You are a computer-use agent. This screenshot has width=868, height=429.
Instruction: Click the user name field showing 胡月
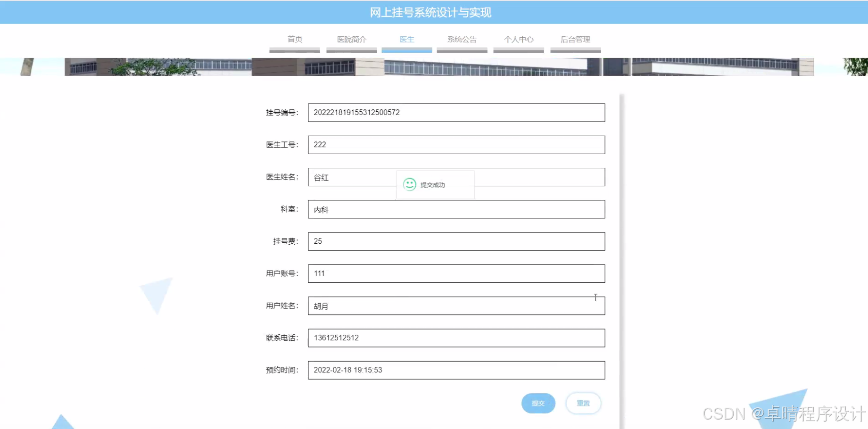tap(456, 305)
